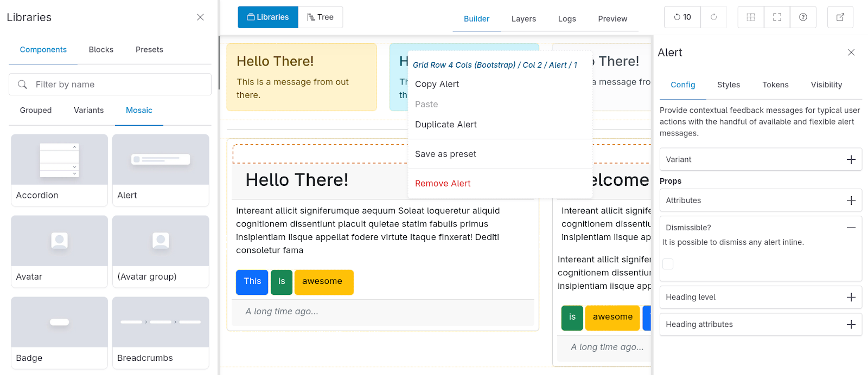The width and height of the screenshot is (868, 375).
Task: Open the Visibility tab in Alert panel
Action: 826,85
